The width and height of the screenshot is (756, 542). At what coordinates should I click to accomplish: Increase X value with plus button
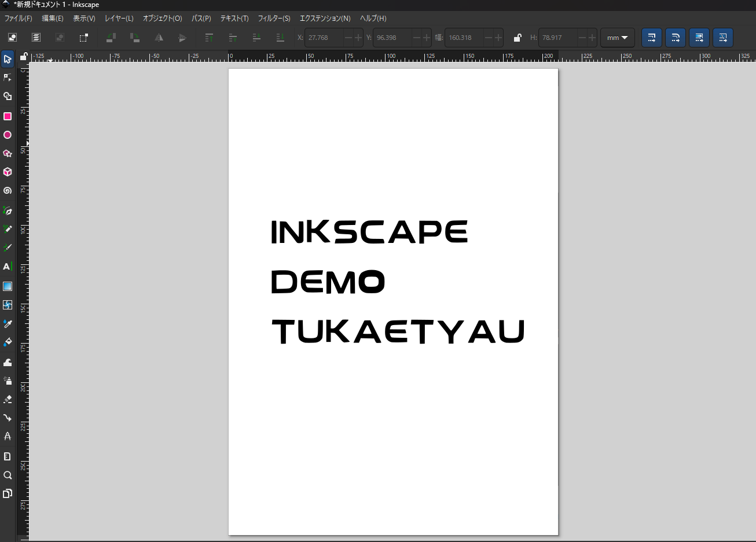[358, 38]
